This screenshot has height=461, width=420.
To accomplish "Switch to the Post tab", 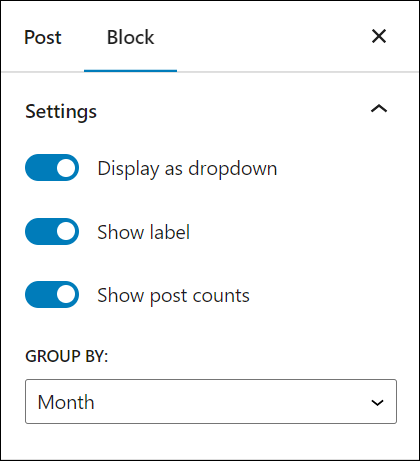I will pyautogui.click(x=43, y=37).
